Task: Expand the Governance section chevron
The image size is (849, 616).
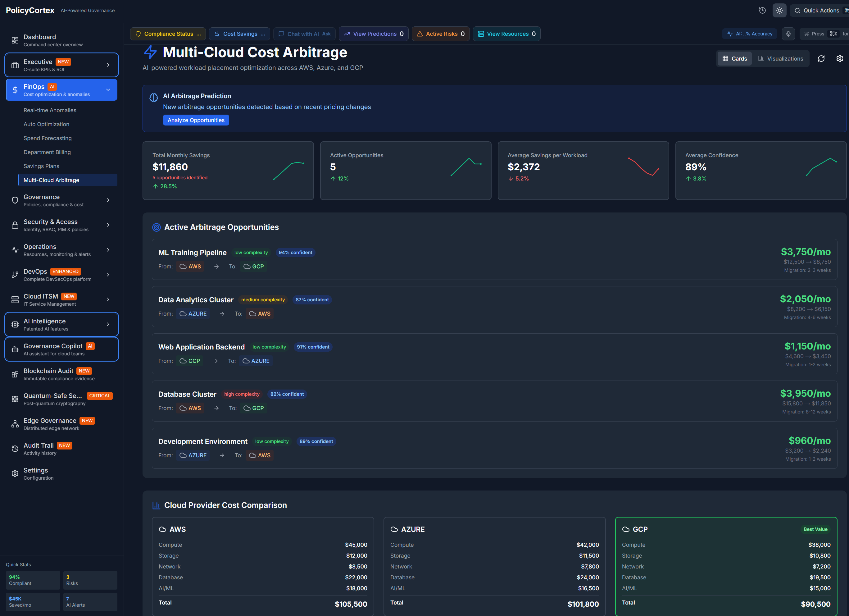Action: point(108,200)
